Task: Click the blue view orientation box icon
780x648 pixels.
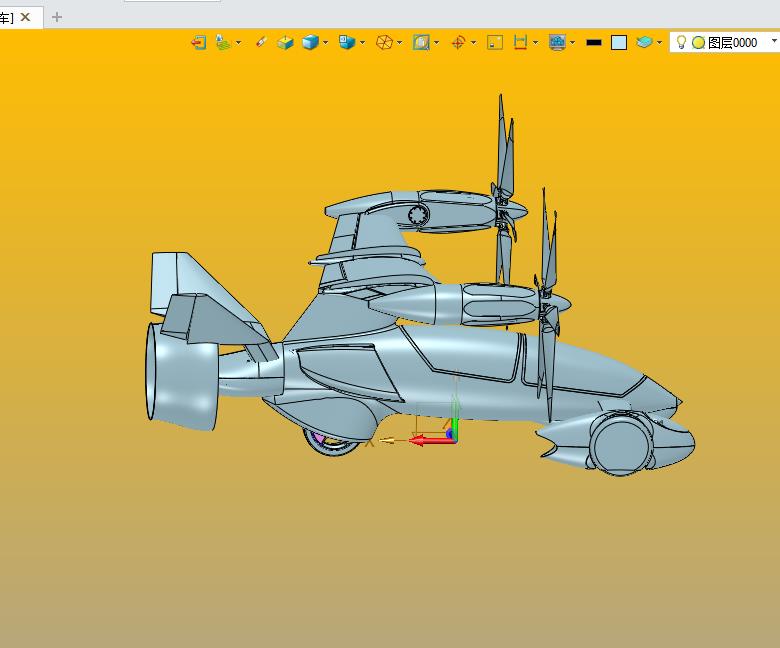Action: click(x=347, y=42)
